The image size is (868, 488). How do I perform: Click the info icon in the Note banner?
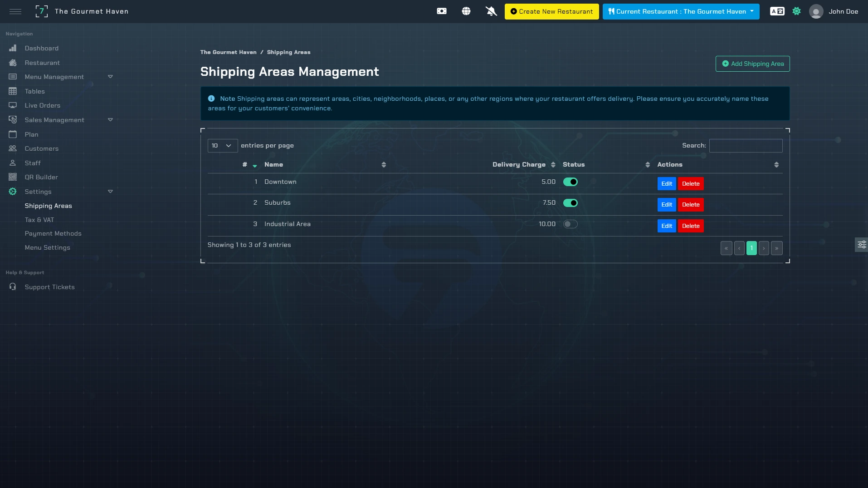[211, 99]
